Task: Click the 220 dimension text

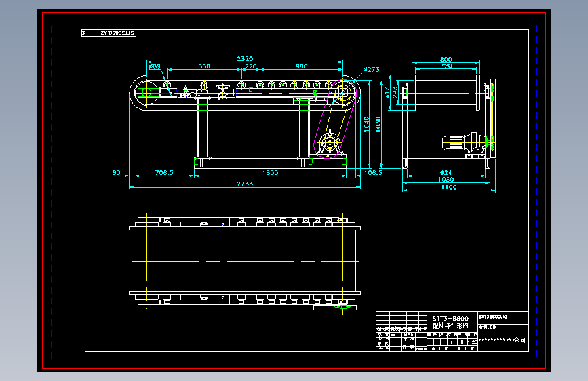Action: [250, 66]
